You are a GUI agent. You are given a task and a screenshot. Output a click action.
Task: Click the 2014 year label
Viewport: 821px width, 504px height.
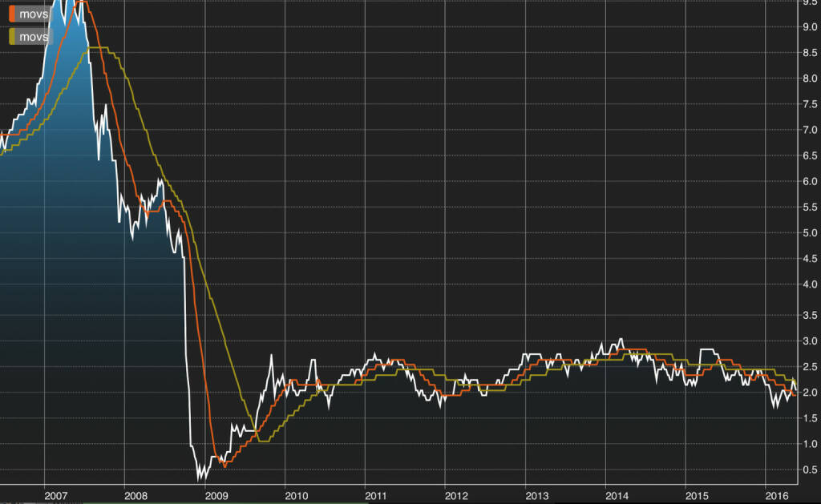pyautogui.click(x=617, y=496)
